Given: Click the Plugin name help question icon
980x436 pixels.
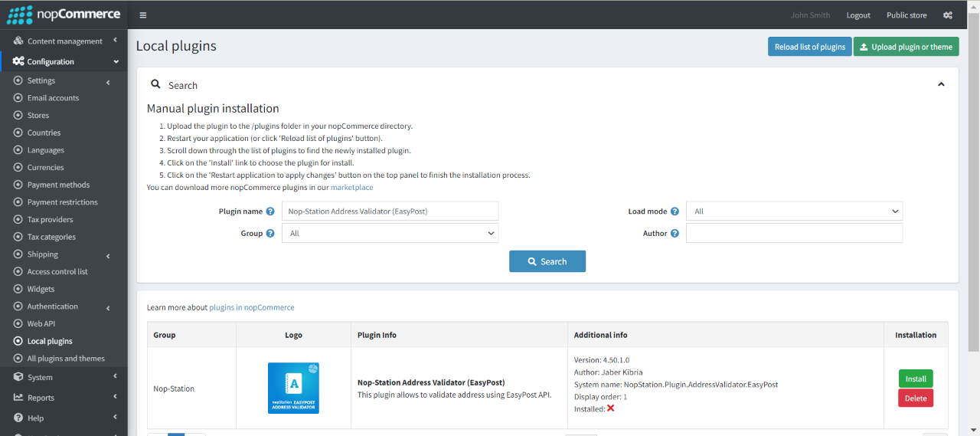Looking at the screenshot, I should [x=270, y=211].
